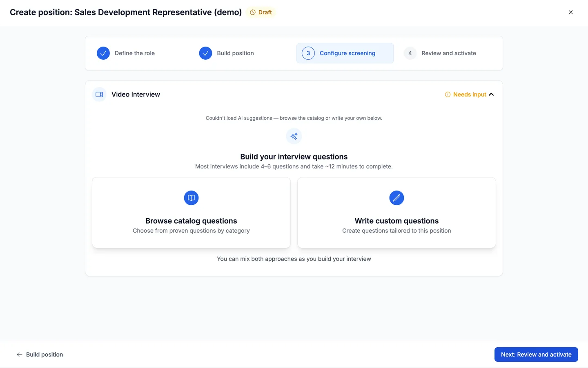Click the Video Interview heading
This screenshot has height=368, width=588.
coord(136,94)
